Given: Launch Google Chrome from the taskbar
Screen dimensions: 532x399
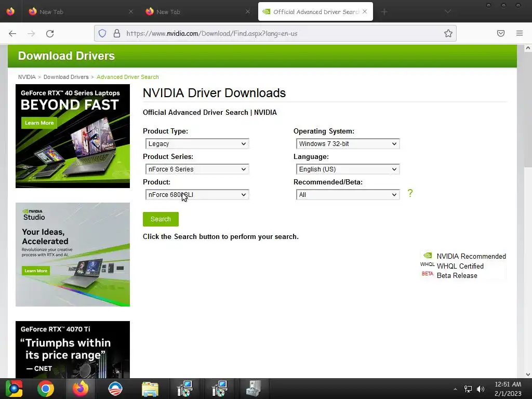Looking at the screenshot, I should [46, 389].
